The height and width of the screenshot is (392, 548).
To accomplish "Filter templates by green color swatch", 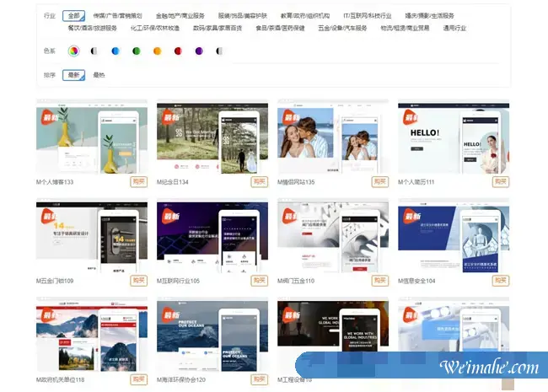I will pos(136,51).
